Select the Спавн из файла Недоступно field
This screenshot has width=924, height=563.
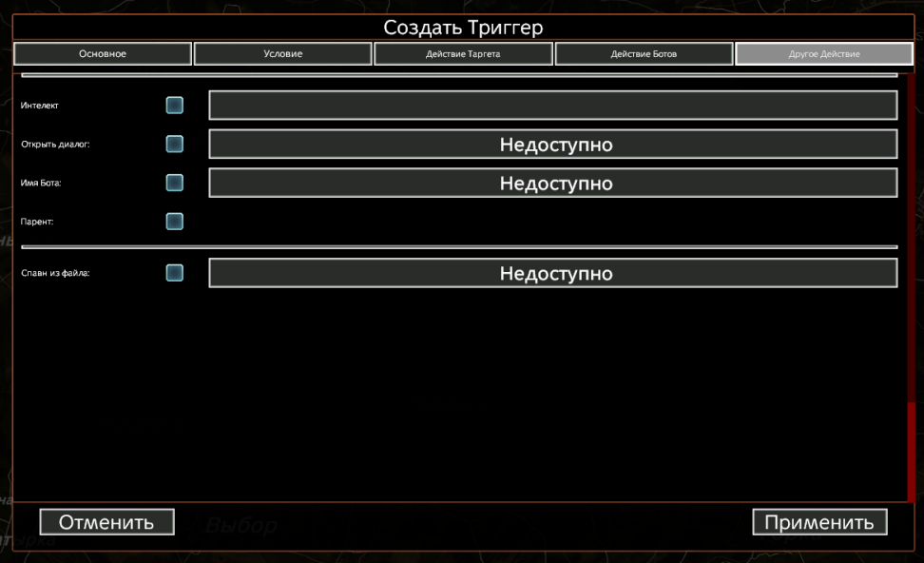552,273
